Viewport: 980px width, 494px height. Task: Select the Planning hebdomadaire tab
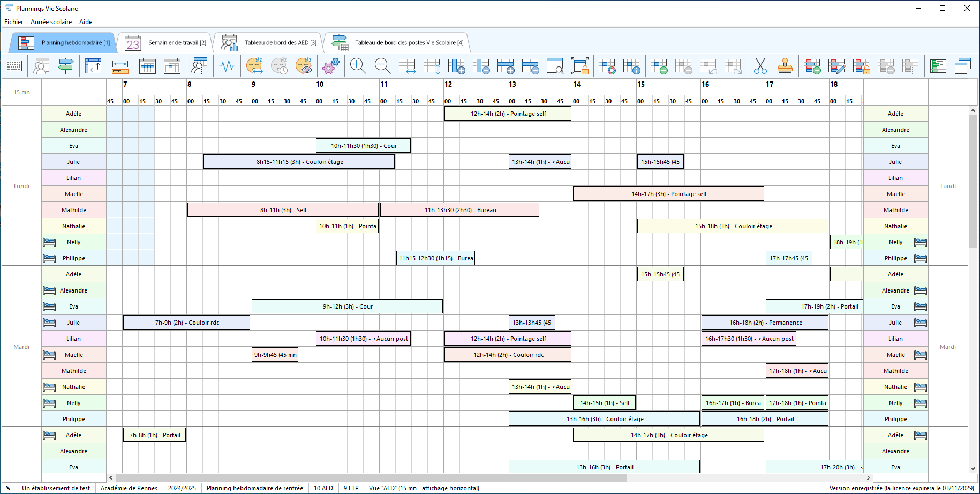coord(63,43)
